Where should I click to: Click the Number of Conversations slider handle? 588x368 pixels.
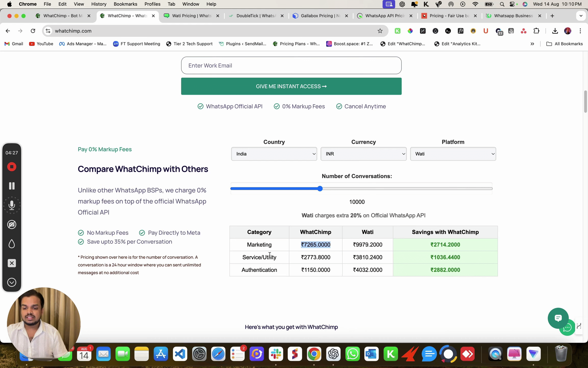click(x=320, y=189)
